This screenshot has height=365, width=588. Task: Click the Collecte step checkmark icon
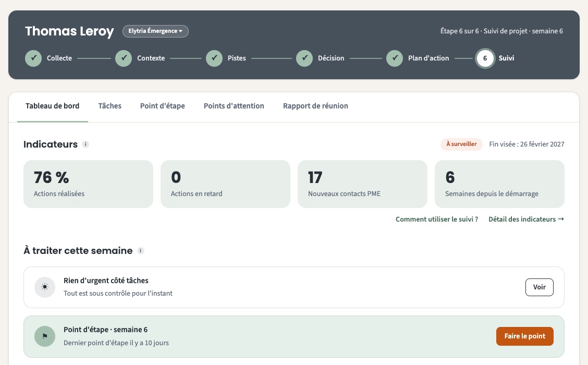33,58
